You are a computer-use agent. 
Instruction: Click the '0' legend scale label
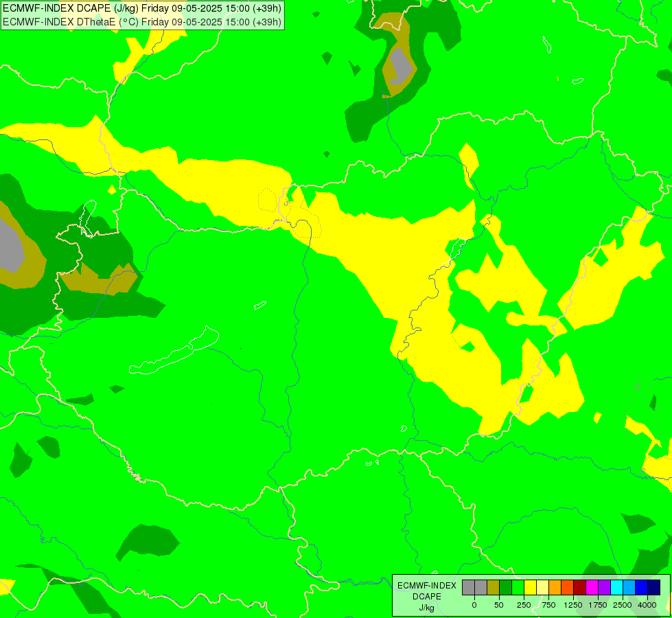[474, 605]
